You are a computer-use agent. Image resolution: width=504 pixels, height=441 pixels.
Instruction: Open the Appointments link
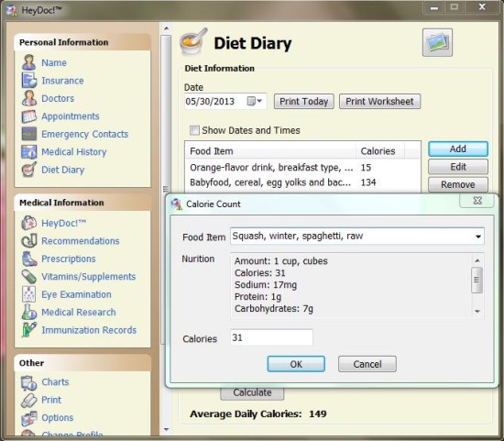click(71, 116)
